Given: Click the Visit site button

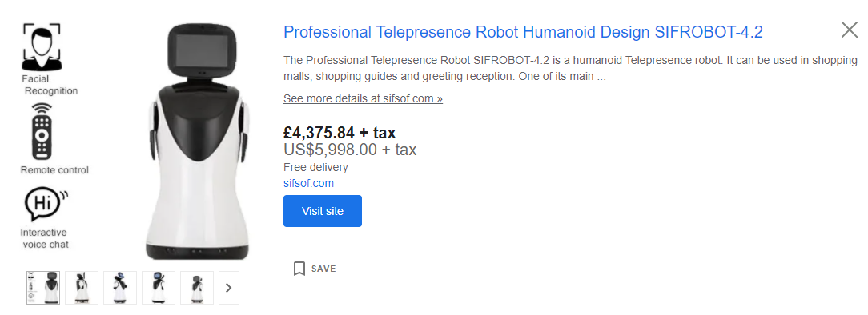Looking at the screenshot, I should tap(323, 211).
